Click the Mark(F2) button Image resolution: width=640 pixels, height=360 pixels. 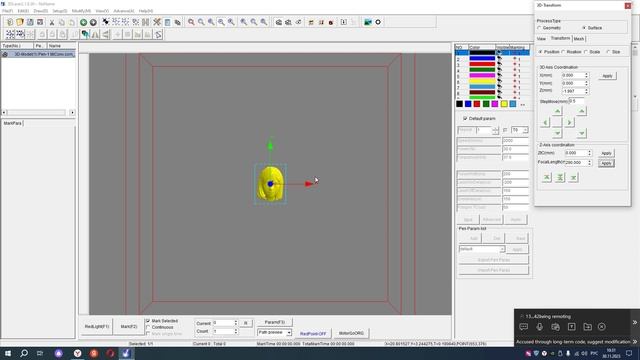129,327
